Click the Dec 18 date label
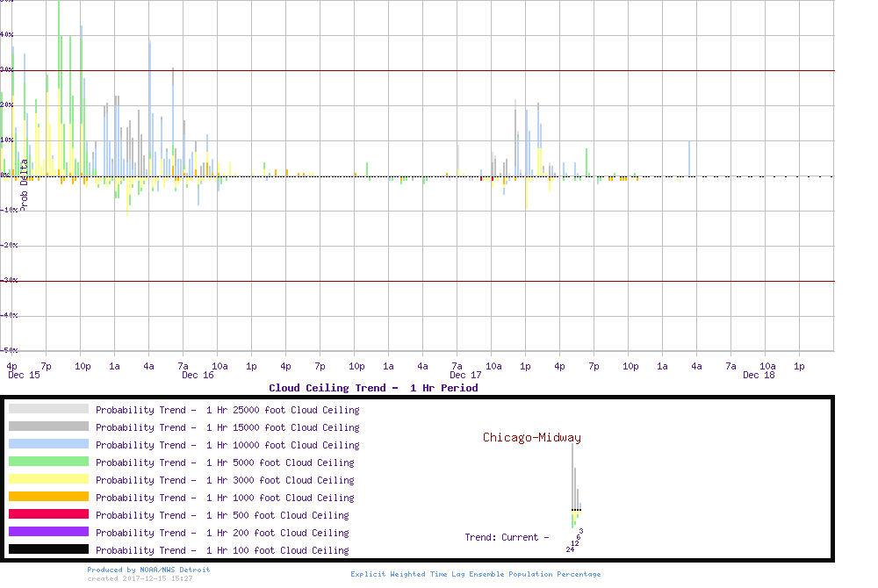Image resolution: width=878 pixels, height=588 pixels. tap(759, 375)
